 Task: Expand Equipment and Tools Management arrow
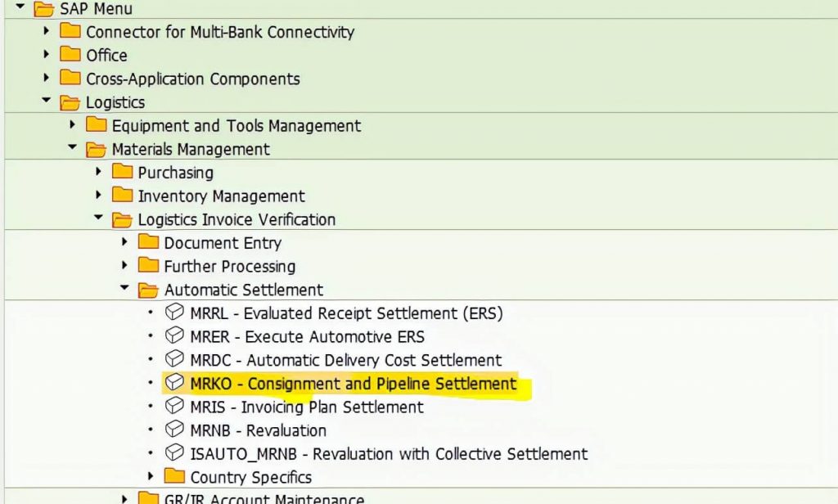[73, 124]
